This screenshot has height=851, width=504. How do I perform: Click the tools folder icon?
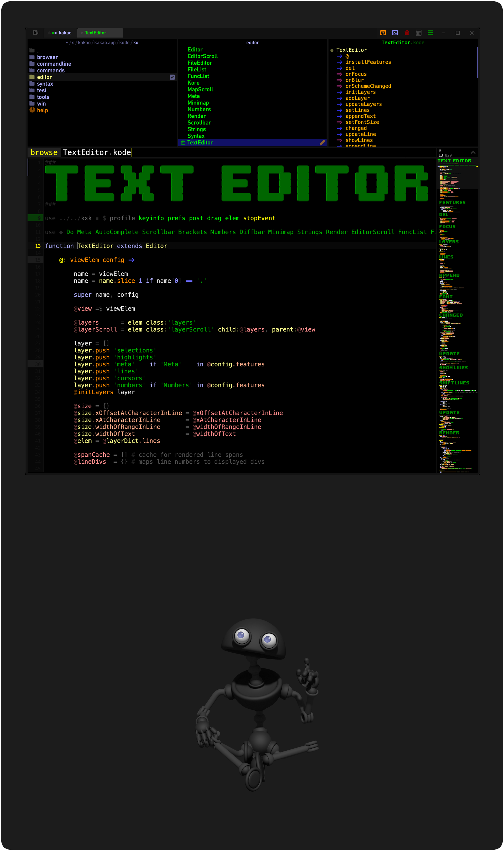pos(32,96)
